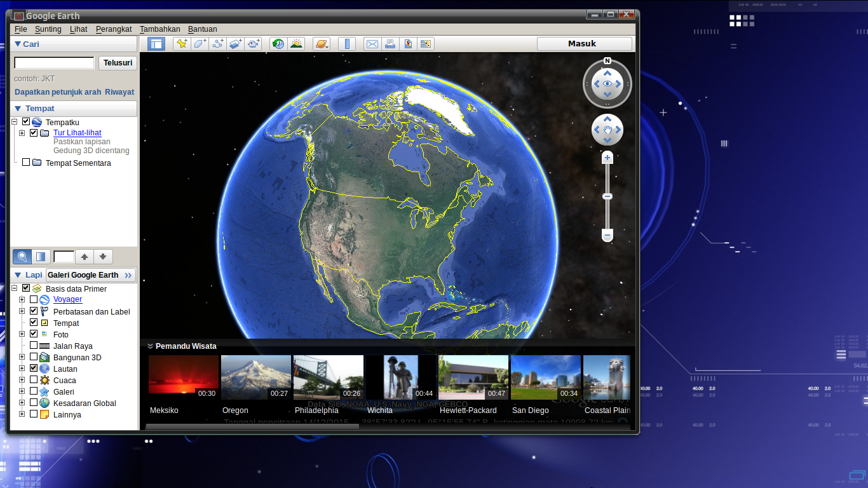Open the Sunting menu

tap(48, 29)
